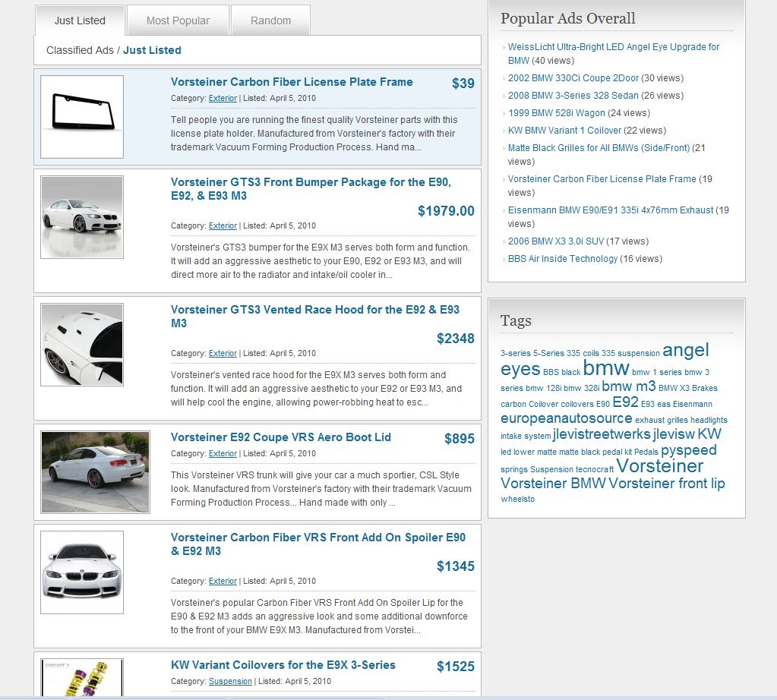Viewport: 777px width, 700px height.
Task: Click the $39 price
Action: 463,84
